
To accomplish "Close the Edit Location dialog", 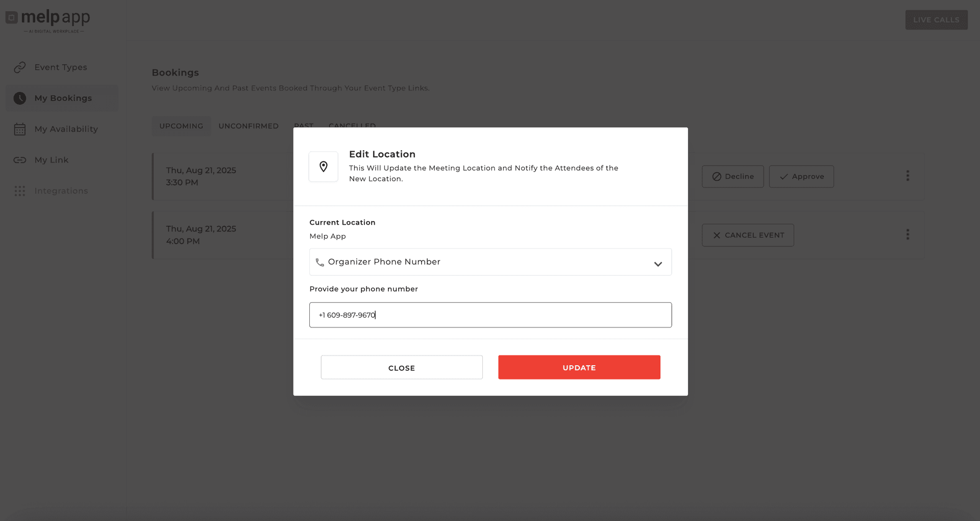I will (x=402, y=368).
